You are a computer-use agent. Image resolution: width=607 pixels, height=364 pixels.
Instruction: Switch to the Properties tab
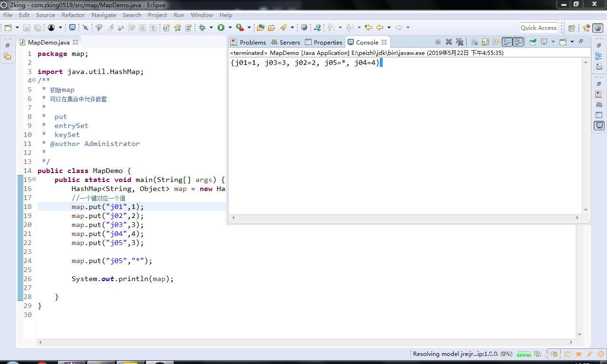pos(323,42)
